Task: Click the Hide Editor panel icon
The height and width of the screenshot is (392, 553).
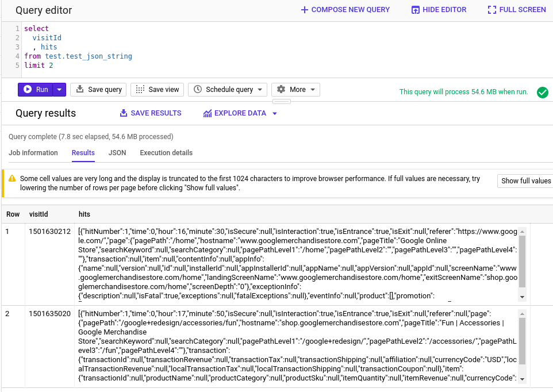Action: (416, 10)
